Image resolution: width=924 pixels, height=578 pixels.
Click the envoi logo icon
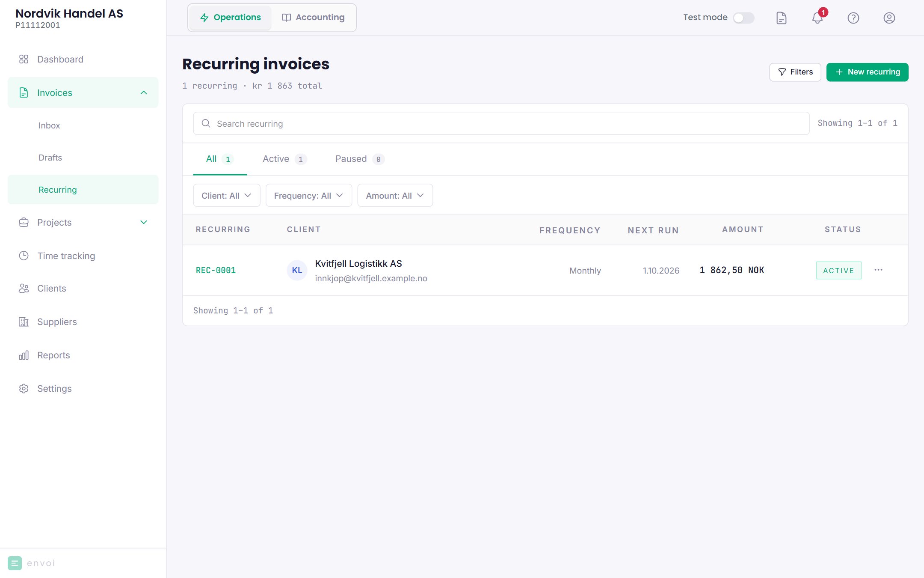click(15, 563)
